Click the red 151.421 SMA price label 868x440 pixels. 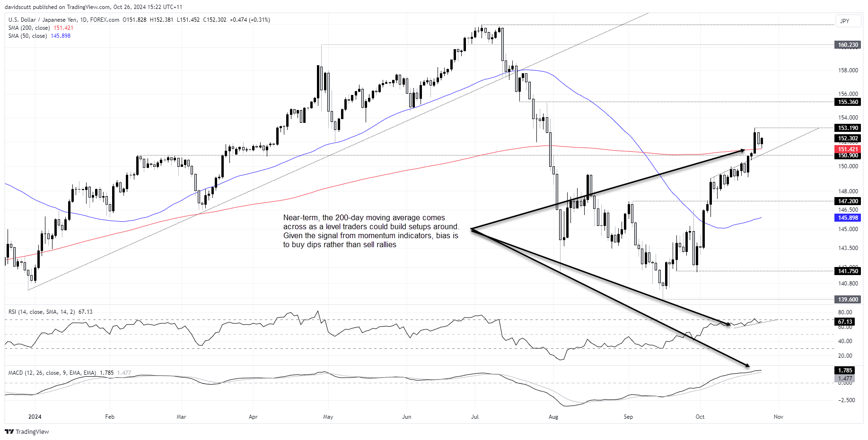click(848, 149)
